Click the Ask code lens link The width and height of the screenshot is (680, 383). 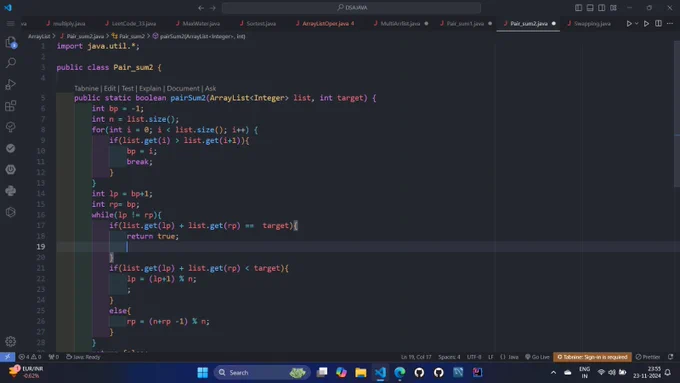(210, 88)
